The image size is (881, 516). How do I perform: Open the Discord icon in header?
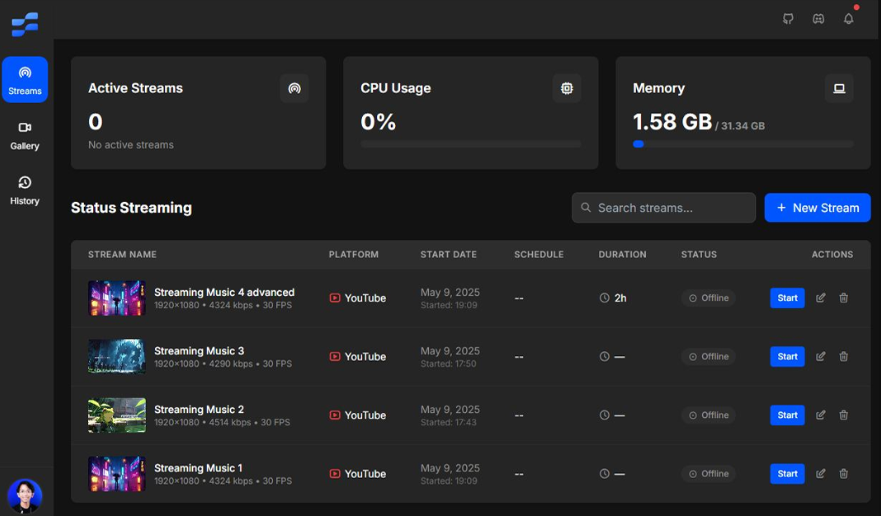coord(818,19)
